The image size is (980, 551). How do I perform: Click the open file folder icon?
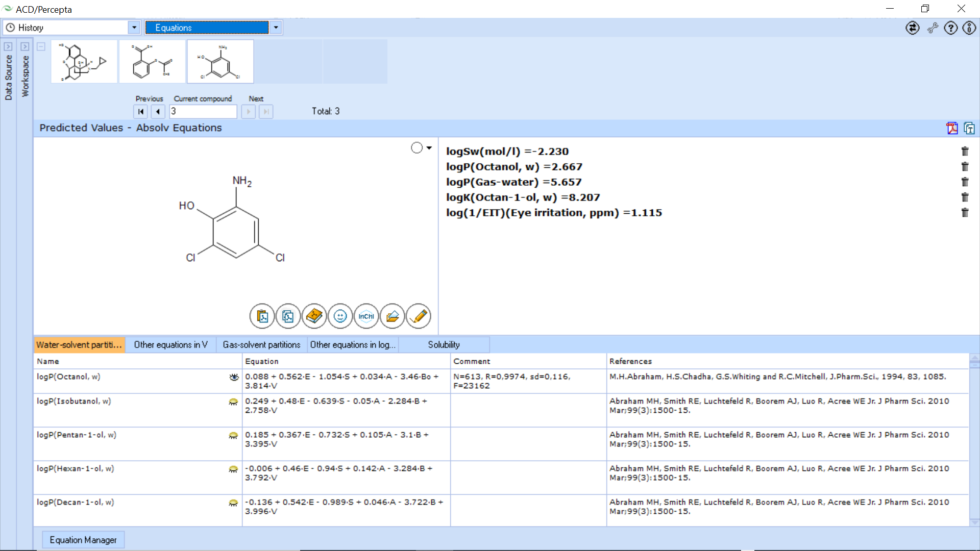(392, 316)
